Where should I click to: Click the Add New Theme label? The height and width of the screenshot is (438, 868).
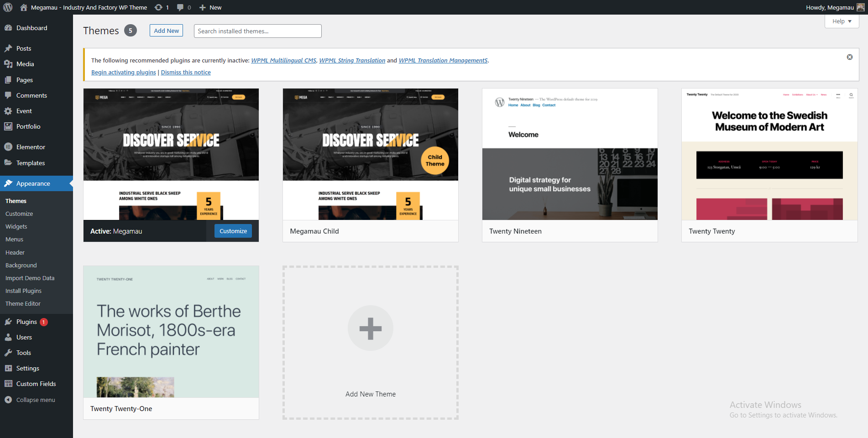371,394
